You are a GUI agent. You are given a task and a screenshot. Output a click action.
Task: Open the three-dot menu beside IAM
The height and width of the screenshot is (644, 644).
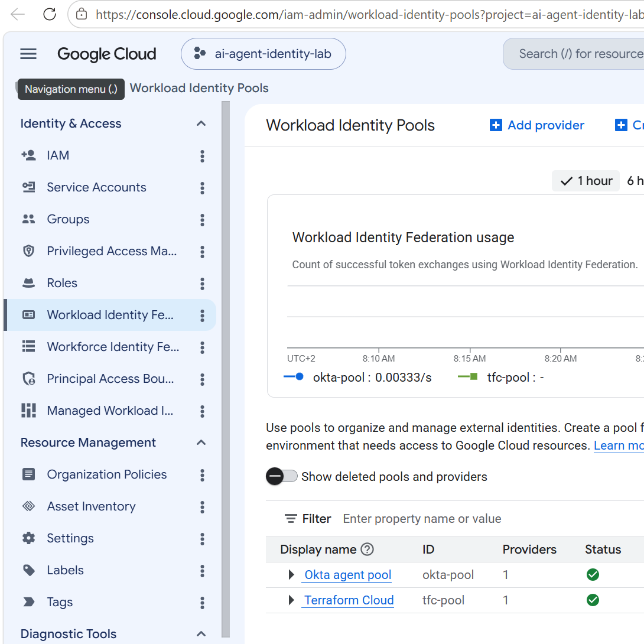[202, 155]
